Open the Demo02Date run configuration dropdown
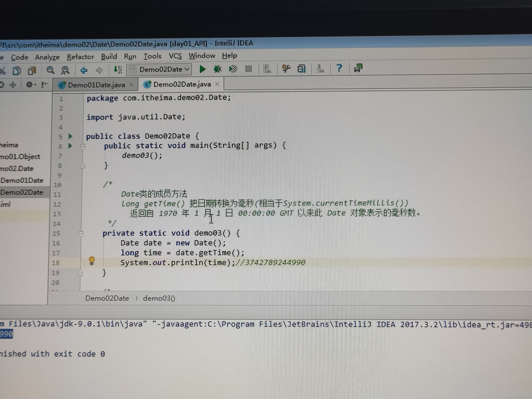 159,70
